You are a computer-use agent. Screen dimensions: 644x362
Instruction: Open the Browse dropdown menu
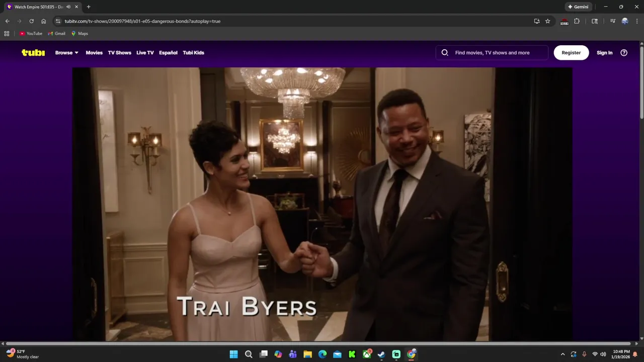pos(66,53)
